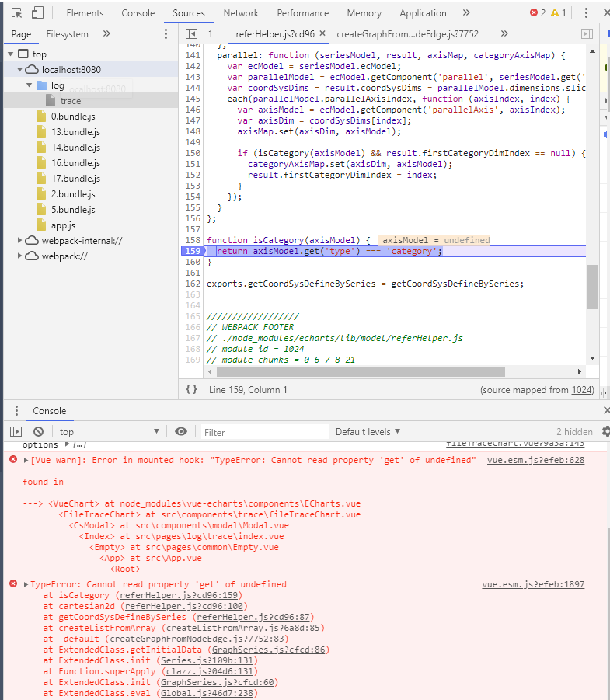Open the Filesystem navigator tab

68,34
